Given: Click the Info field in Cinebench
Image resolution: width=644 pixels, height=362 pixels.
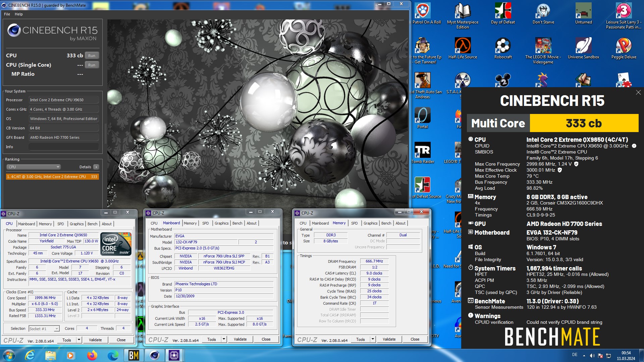Looking at the screenshot, I should point(63,147).
